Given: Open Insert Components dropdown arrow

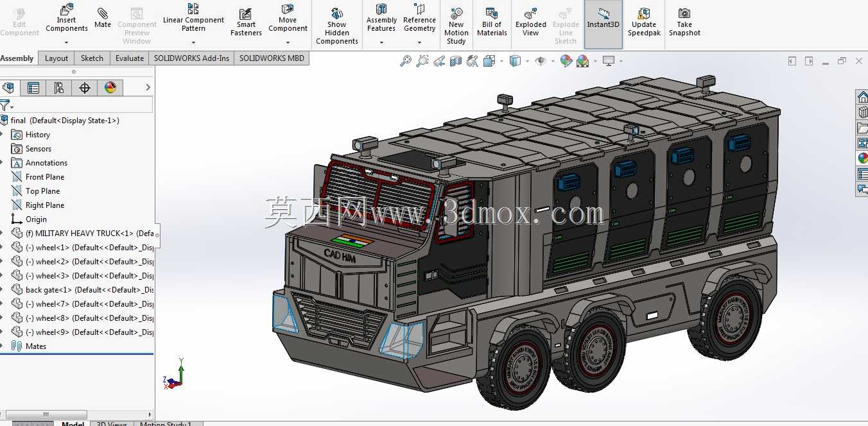Looking at the screenshot, I should click(67, 43).
